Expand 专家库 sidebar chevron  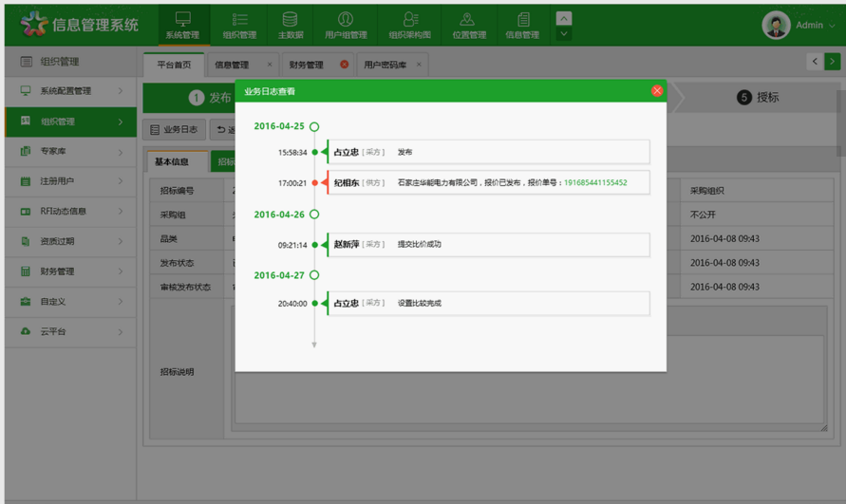tap(121, 152)
